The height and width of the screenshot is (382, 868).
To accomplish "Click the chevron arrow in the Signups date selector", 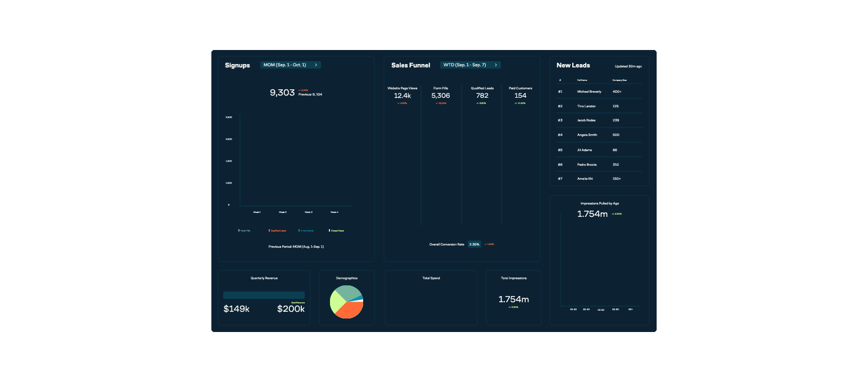I will pos(316,65).
